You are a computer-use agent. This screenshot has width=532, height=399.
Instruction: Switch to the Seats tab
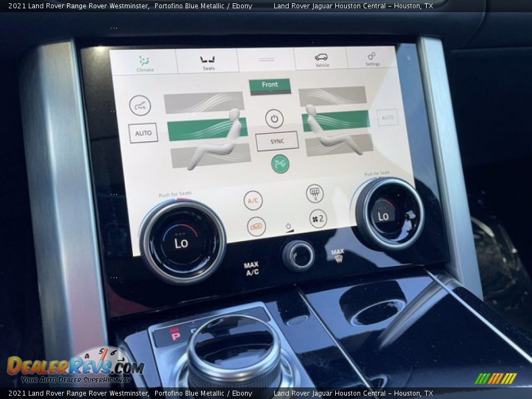[208, 63]
